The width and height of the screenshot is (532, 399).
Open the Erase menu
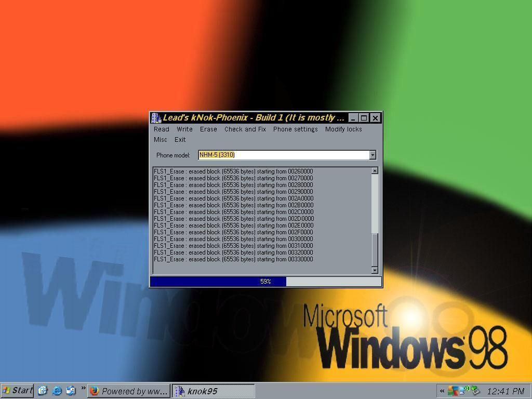208,129
